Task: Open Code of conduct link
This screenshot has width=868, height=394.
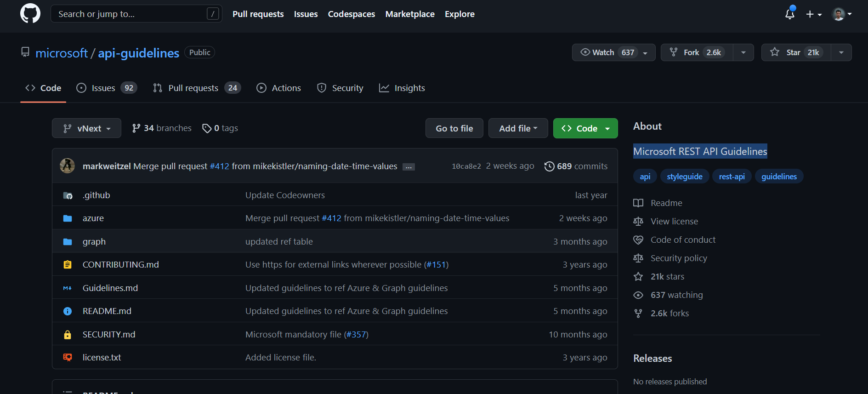Action: click(675, 240)
